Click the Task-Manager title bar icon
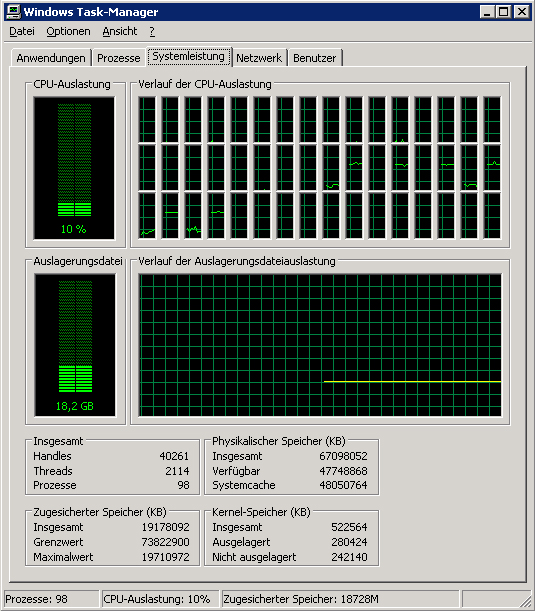Image resolution: width=535 pixels, height=611 pixels. tap(13, 11)
